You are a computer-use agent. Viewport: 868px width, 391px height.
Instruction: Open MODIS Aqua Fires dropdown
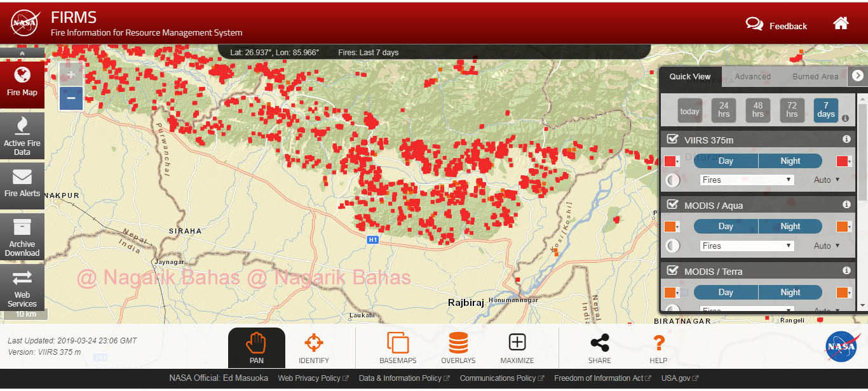click(x=747, y=246)
